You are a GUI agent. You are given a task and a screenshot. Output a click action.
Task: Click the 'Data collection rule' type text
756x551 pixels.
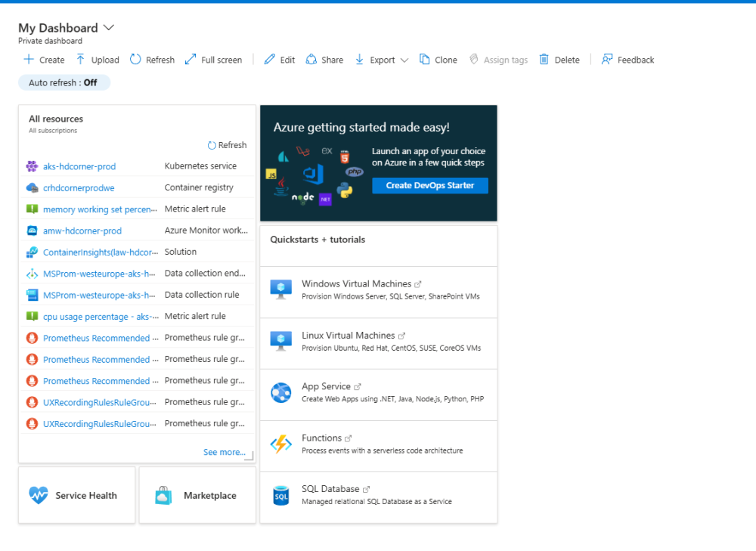tap(202, 295)
